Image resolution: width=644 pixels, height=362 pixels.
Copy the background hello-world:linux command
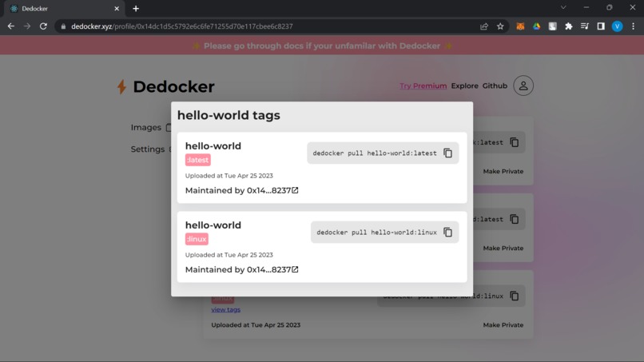click(515, 296)
